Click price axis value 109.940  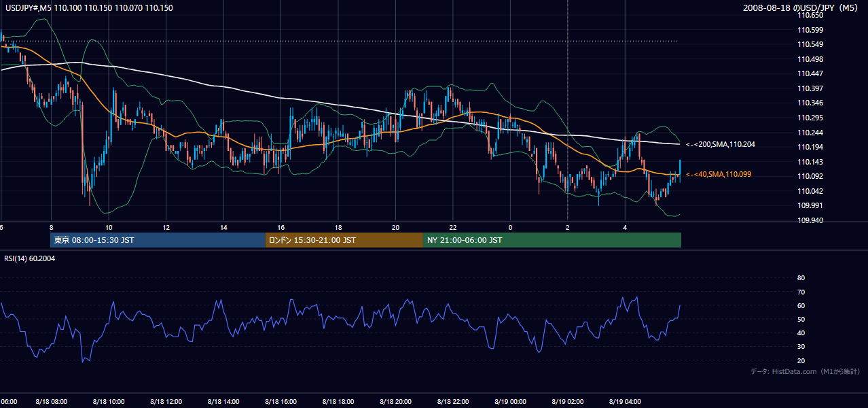tap(812, 220)
